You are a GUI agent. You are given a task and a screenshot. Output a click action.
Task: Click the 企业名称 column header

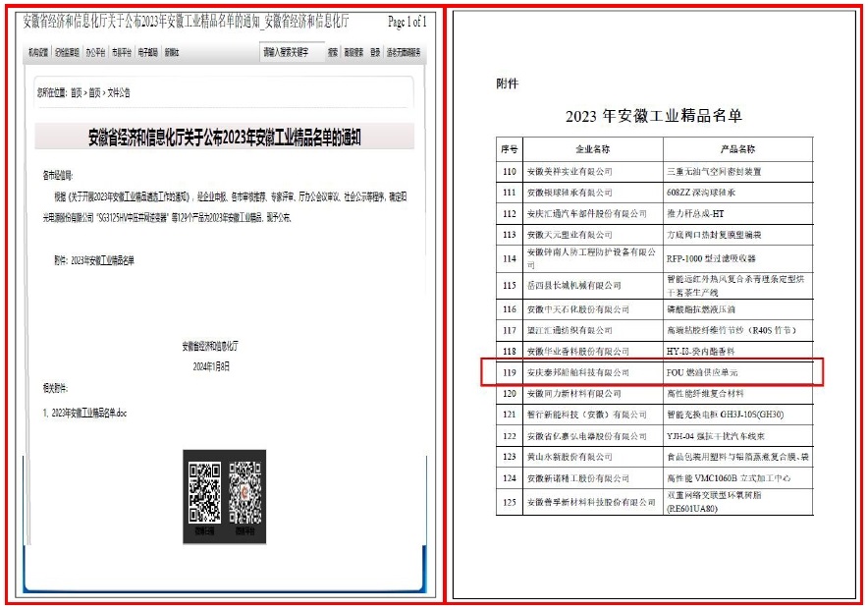tap(593, 149)
